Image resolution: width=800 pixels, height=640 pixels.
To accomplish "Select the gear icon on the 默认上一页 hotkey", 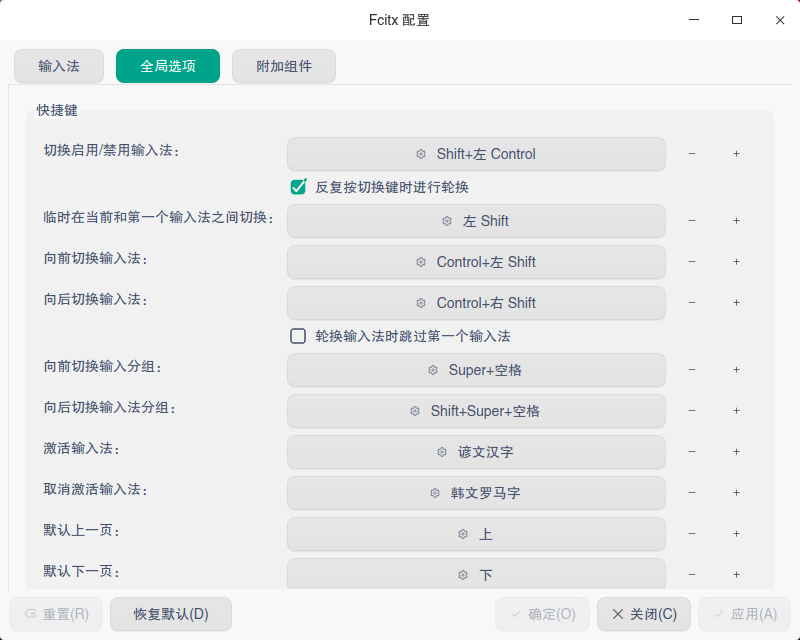I will (x=462, y=534).
